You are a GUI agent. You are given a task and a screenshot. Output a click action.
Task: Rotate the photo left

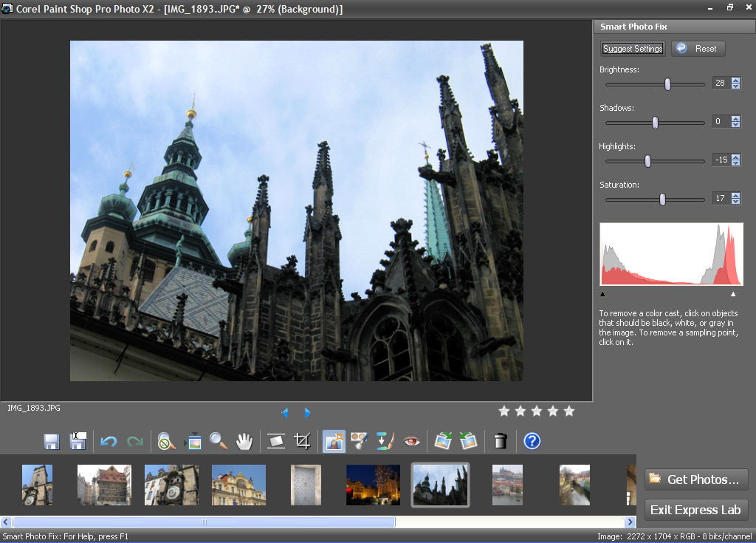point(444,441)
